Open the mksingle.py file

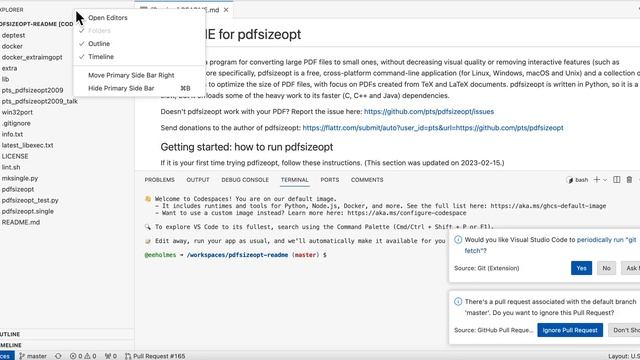tap(20, 178)
